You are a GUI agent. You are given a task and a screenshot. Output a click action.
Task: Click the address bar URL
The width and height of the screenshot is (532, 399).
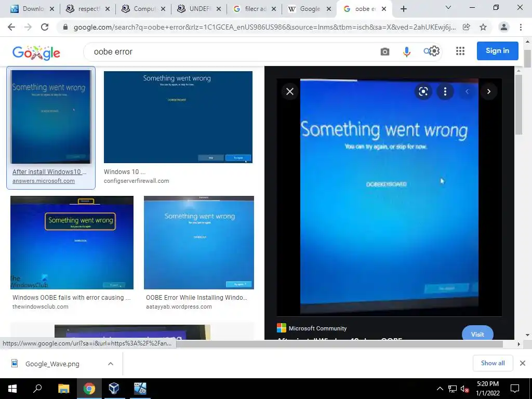(x=264, y=27)
